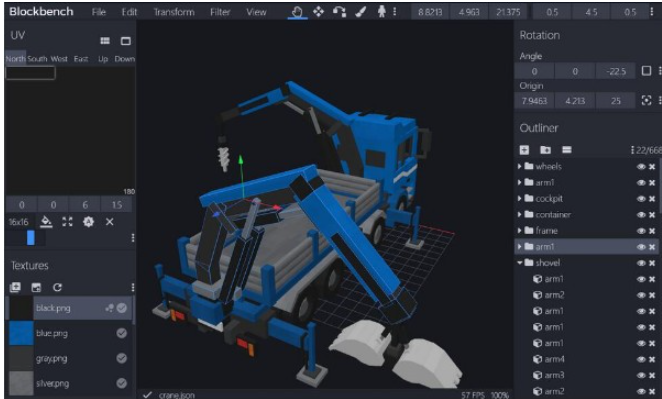Toggle shovel group visibility eye
662x399 pixels.
[x=641, y=263]
